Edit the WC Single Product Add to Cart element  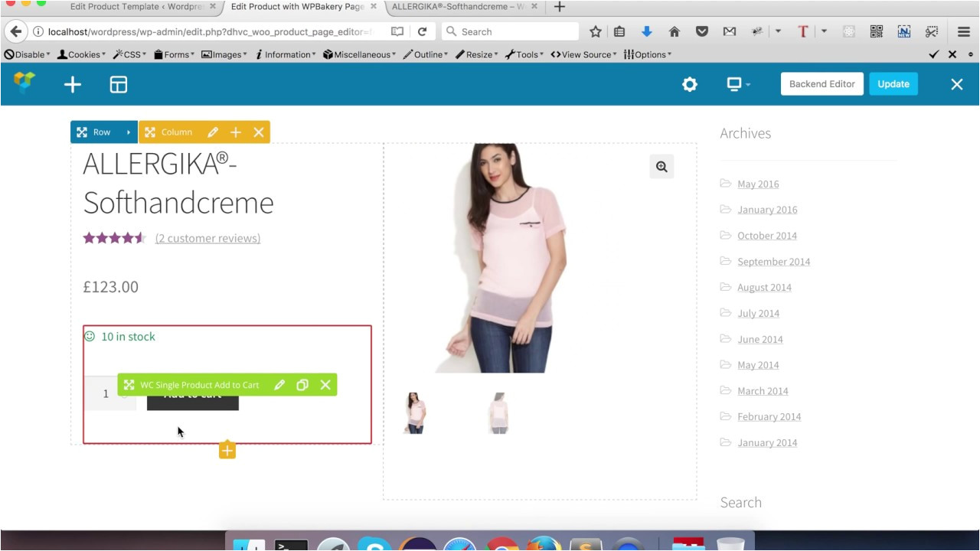coord(279,385)
